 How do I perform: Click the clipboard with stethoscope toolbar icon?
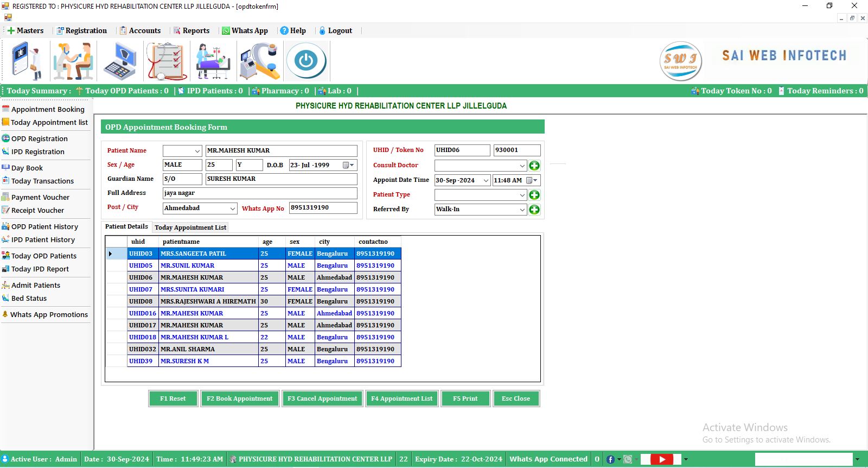(167, 61)
